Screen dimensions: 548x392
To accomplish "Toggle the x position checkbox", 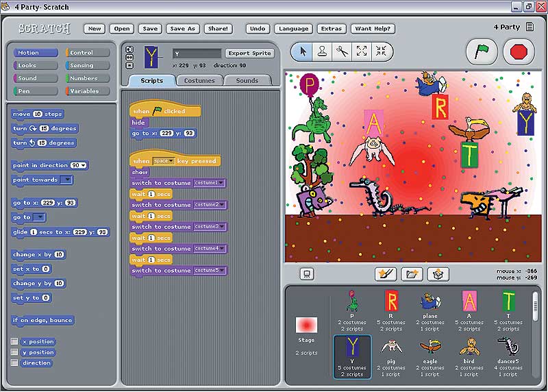I will point(14,341).
